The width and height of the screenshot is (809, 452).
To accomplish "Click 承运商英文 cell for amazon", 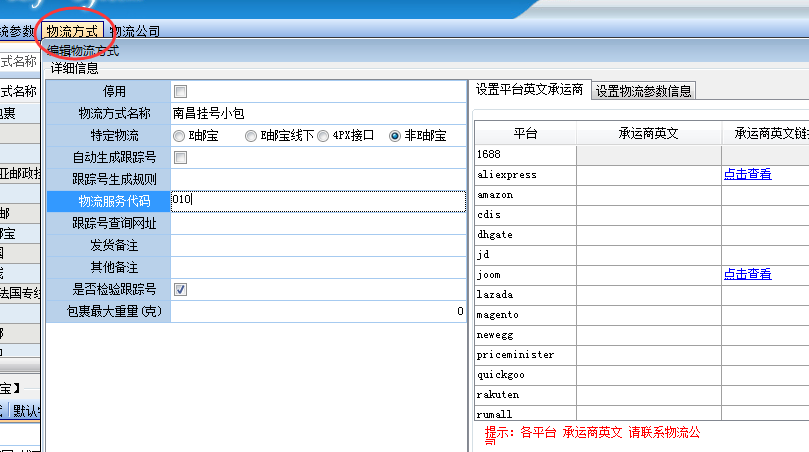I will pyautogui.click(x=649, y=195).
